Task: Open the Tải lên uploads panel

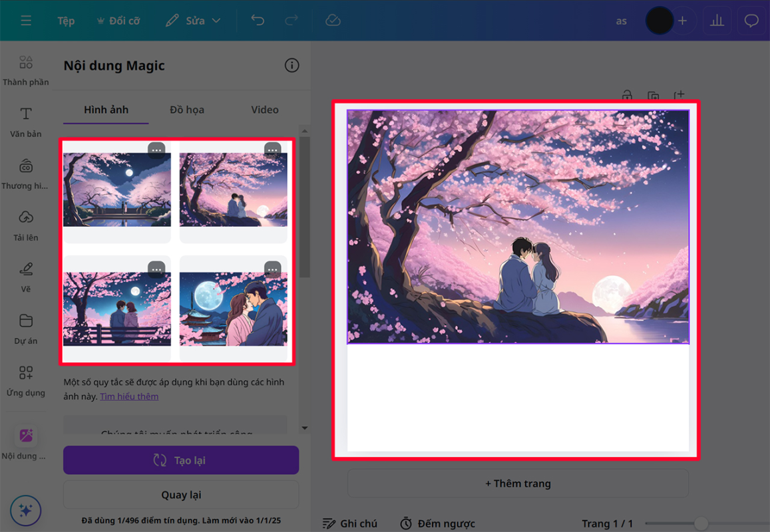Action: coord(26,225)
